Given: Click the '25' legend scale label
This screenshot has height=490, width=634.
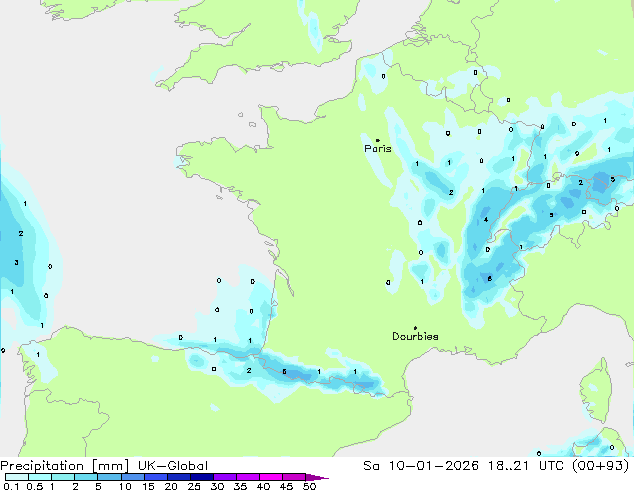Looking at the screenshot, I should click(x=194, y=486).
